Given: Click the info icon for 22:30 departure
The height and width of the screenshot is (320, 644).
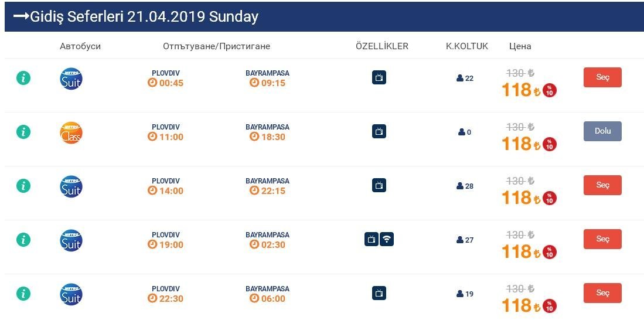Looking at the screenshot, I should click(23, 293).
